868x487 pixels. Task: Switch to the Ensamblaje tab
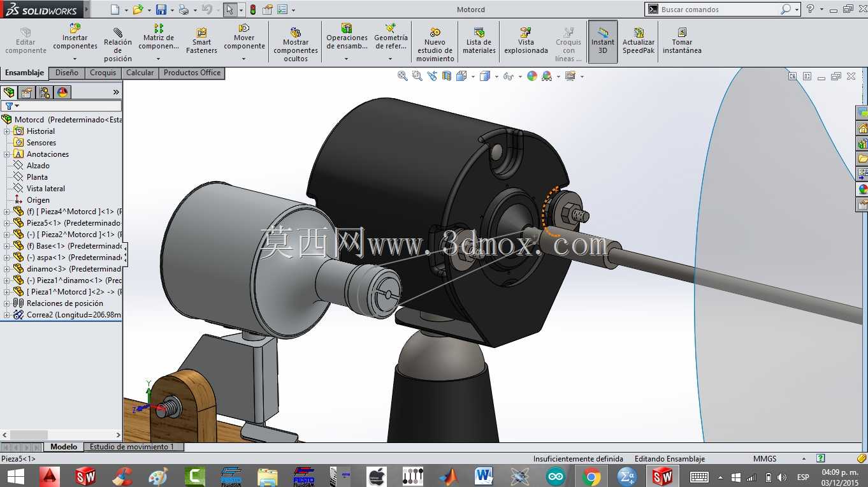point(25,73)
